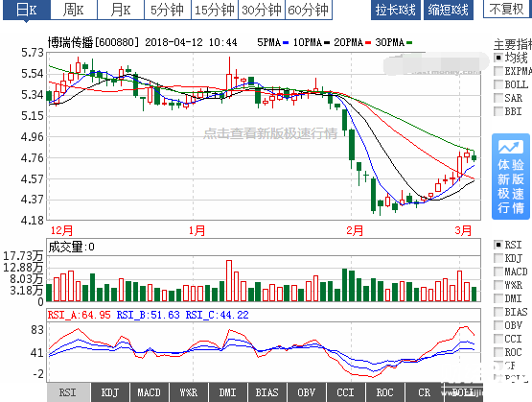Click the RSI_A:64.95 value label
Screen dimensions: 532x402
click(x=79, y=315)
